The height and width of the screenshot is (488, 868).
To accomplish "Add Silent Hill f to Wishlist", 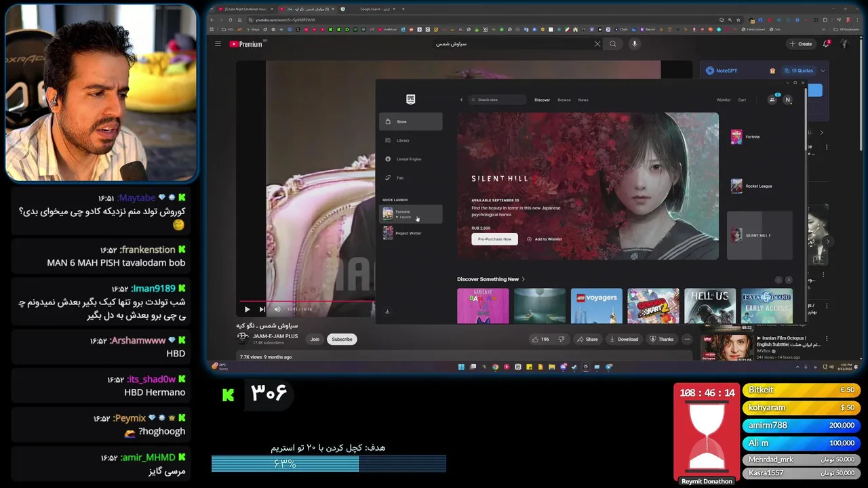I will click(x=545, y=239).
